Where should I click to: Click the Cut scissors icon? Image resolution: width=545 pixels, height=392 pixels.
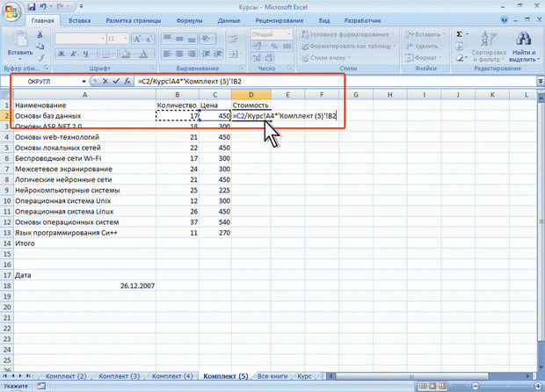(x=40, y=35)
